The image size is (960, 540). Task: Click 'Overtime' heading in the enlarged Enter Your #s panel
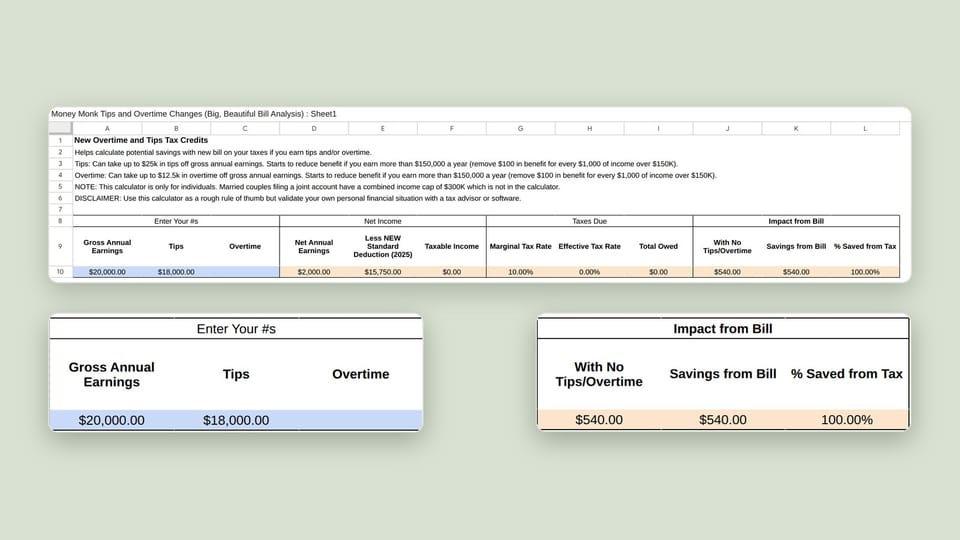361,374
